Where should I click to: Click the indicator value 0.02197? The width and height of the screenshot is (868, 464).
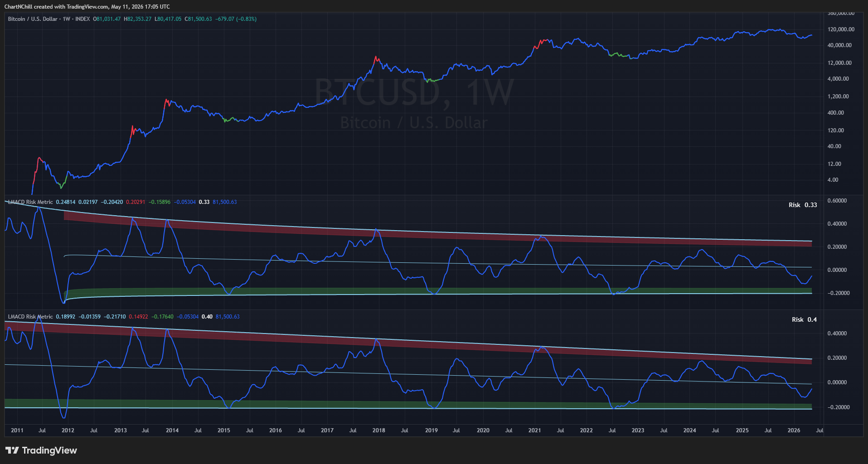(88, 202)
